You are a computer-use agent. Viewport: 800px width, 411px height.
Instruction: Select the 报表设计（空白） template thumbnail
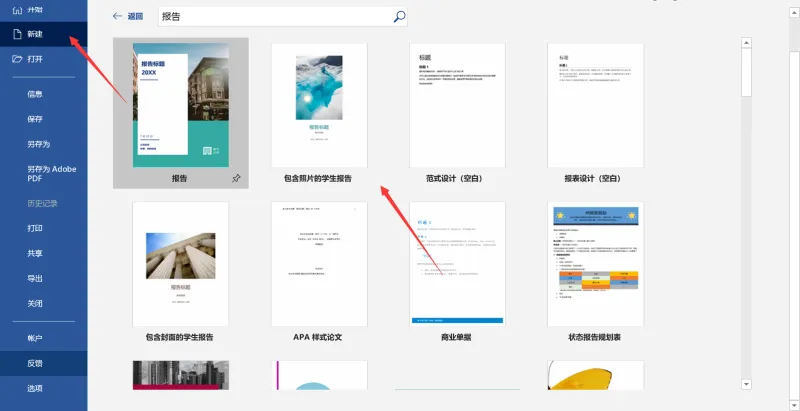coord(595,105)
